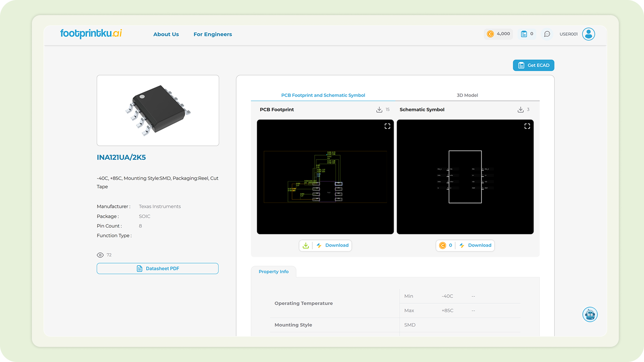The height and width of the screenshot is (362, 644).
Task: Click the coin balance icon showing 4,000
Action: [490, 34]
